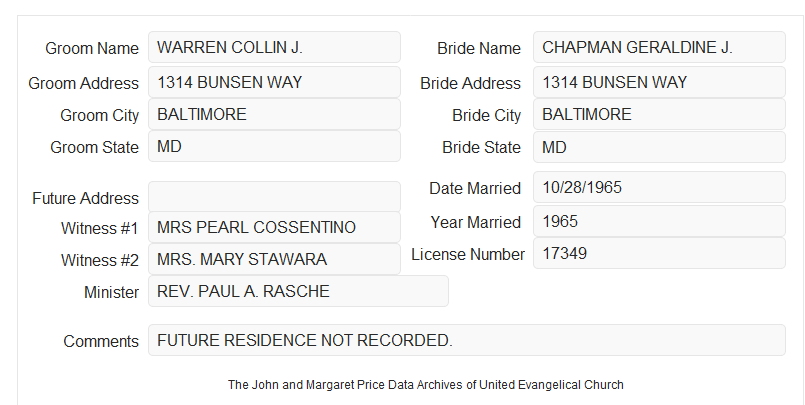
Task: Focus the Groom City field
Action: 274,114
